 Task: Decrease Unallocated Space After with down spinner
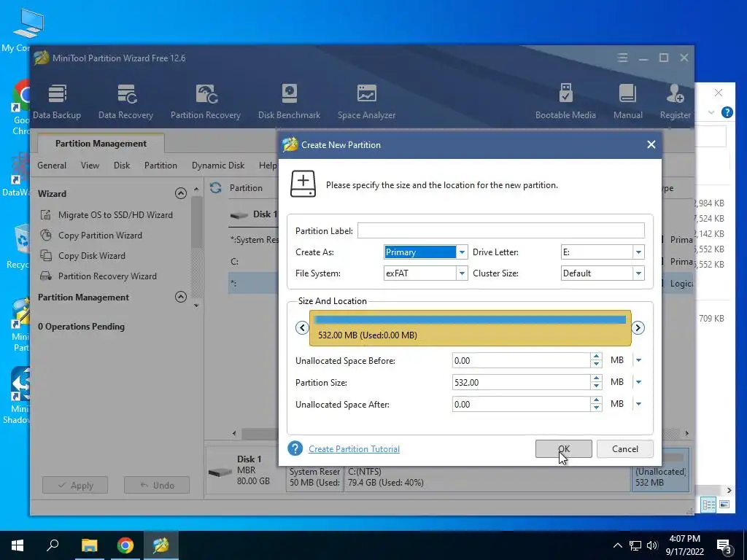click(596, 408)
